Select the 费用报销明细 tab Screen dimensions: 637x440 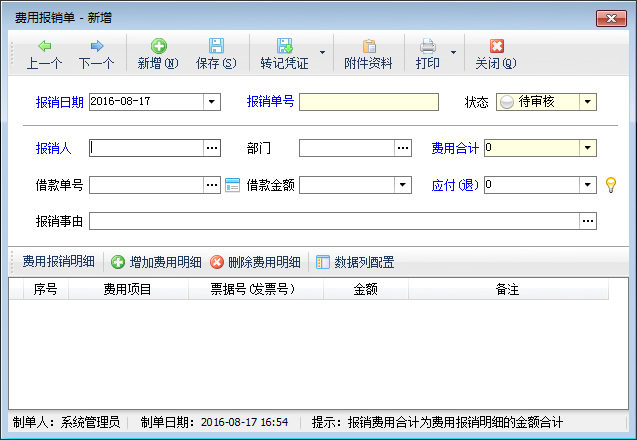pos(58,262)
